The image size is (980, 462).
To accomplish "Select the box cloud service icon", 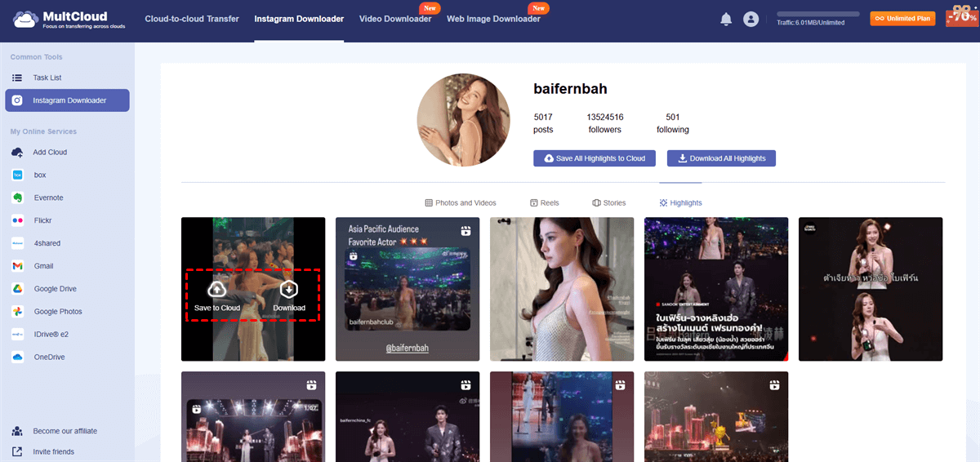I will (x=17, y=175).
